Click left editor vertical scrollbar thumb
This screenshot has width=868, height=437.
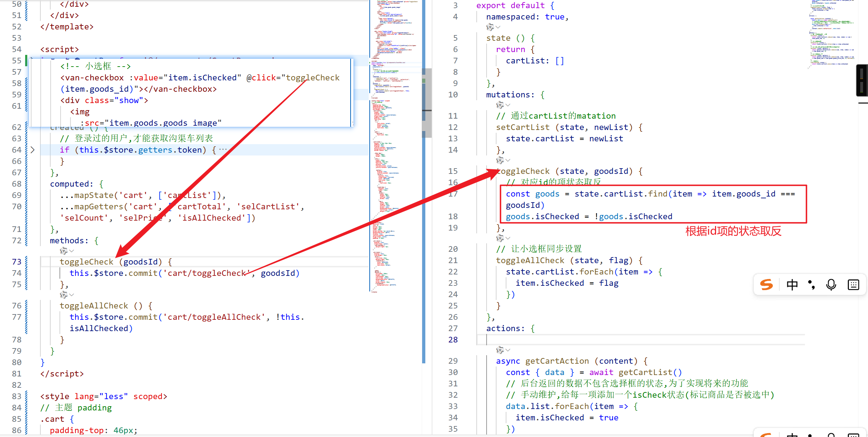(x=427, y=103)
